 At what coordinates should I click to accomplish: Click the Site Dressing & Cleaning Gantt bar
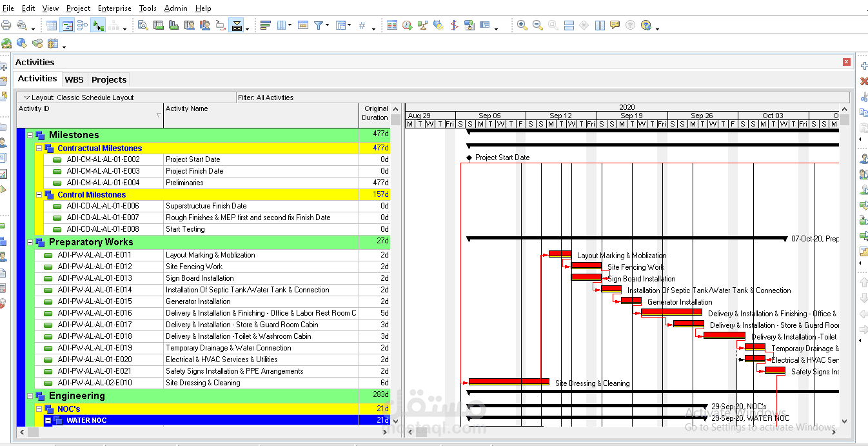pos(509,381)
